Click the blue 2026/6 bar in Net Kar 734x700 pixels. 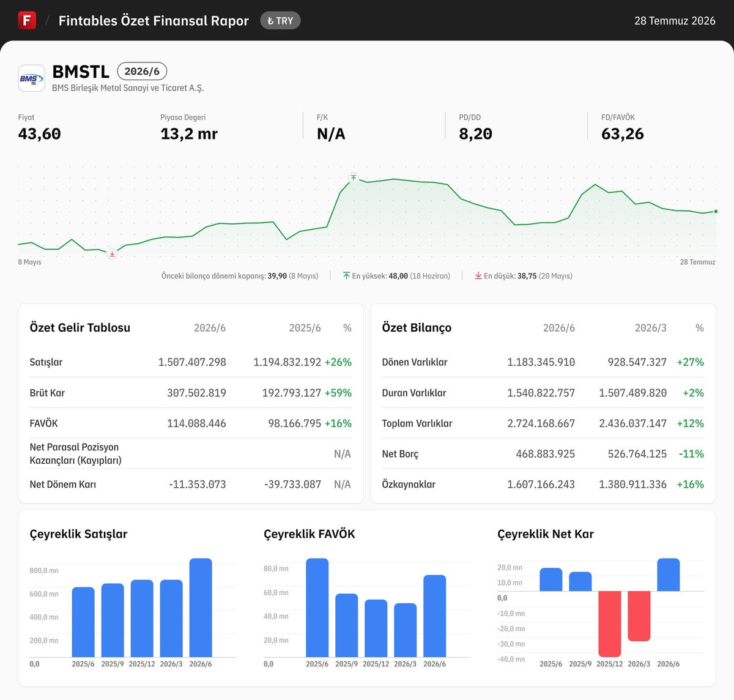pyautogui.click(x=669, y=575)
